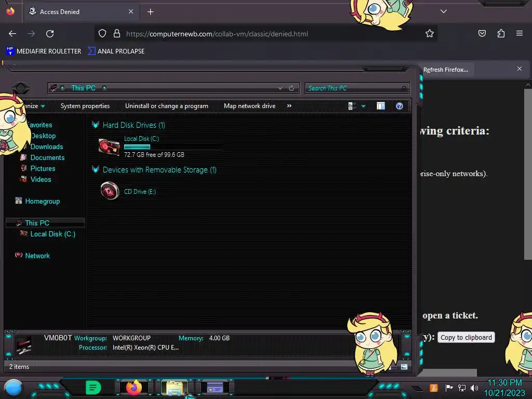This screenshot has height=399, width=532.
Task: Open Documents in the navigation pane
Action: 47,157
